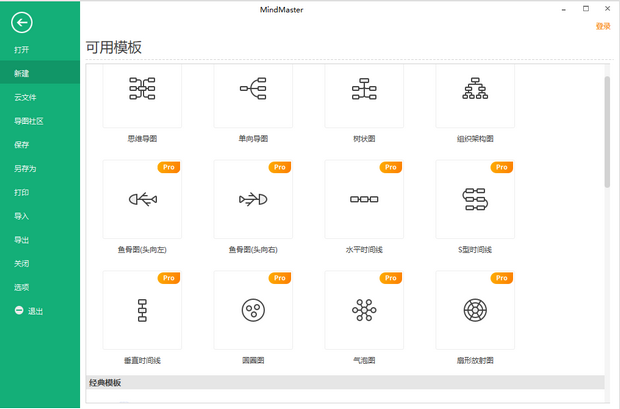Select the 水平时间线 horizontal timeline icon
This screenshot has height=409, width=620.
364,199
